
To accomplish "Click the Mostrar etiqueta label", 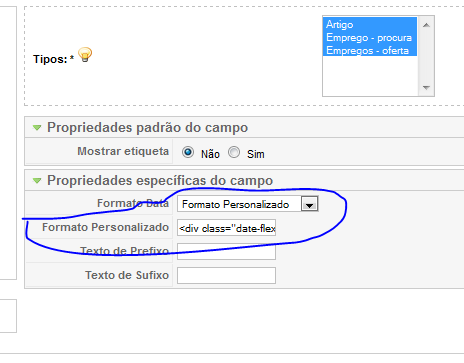I will [123, 151].
